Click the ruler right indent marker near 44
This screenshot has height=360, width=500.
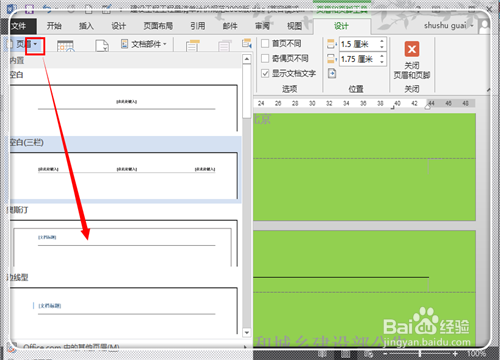428,106
